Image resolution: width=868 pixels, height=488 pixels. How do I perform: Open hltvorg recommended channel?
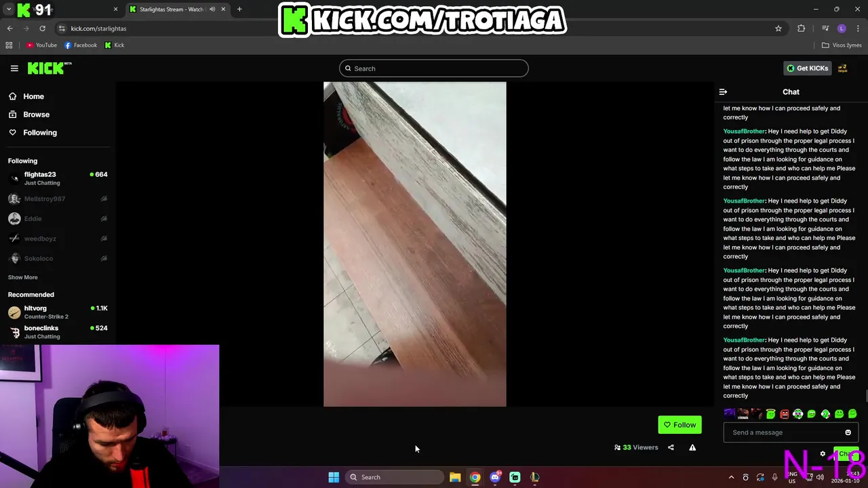click(58, 312)
